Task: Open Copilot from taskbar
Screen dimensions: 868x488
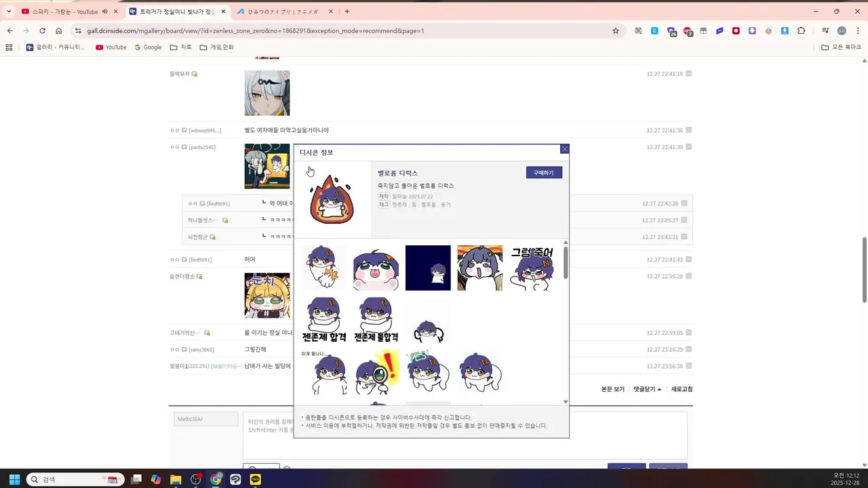Action: [156, 479]
